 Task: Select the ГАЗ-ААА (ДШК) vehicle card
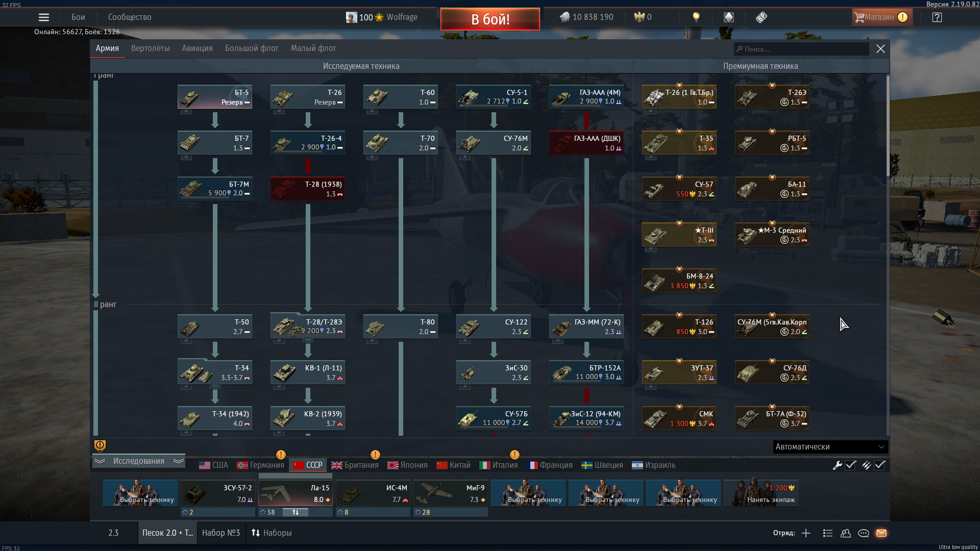pos(586,143)
